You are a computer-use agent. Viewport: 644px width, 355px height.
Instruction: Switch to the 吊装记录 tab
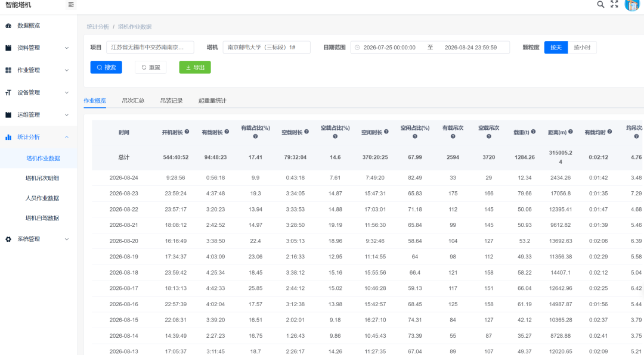coord(171,101)
